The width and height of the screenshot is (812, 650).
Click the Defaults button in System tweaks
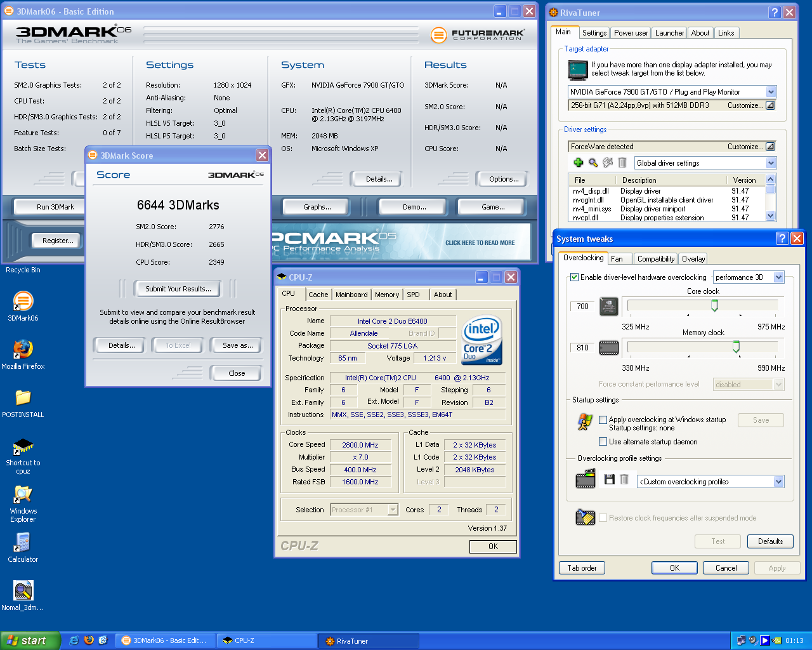tap(770, 541)
